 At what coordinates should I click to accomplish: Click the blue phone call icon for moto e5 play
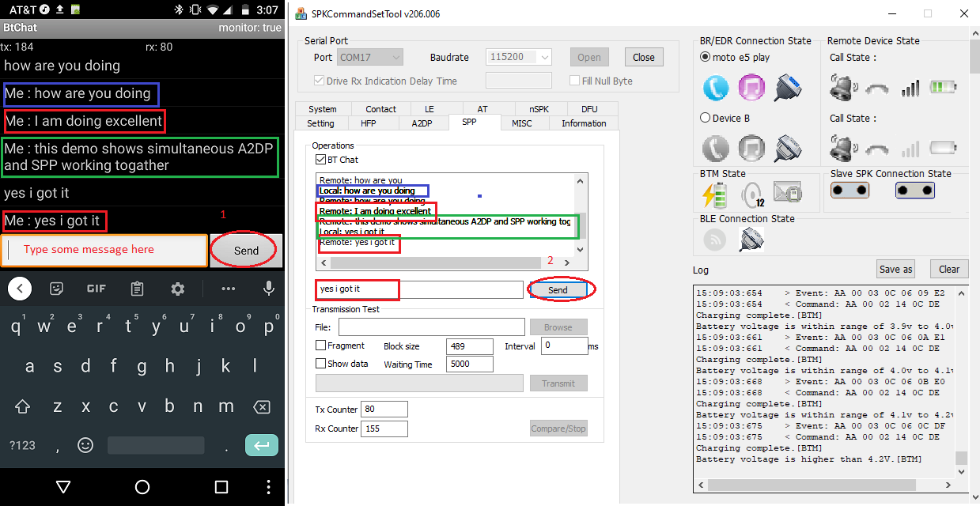tap(716, 88)
